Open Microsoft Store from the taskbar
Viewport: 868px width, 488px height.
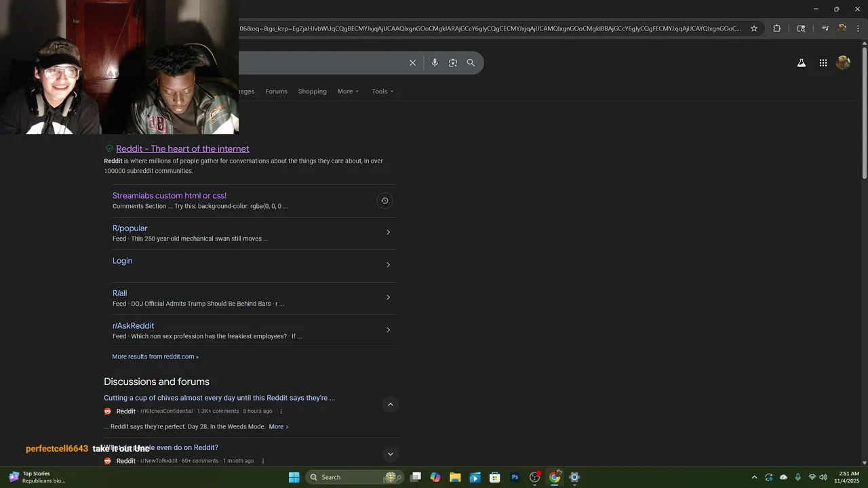pos(495,477)
